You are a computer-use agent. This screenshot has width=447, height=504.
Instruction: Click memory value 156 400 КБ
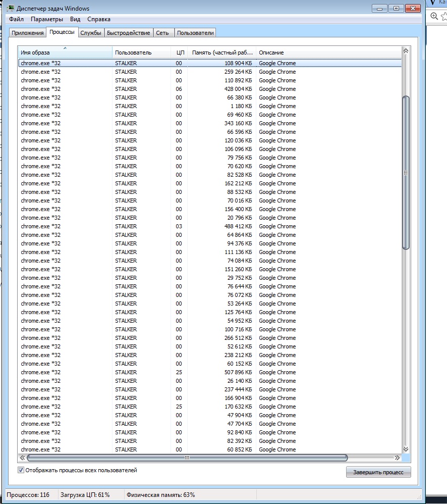pyautogui.click(x=238, y=209)
